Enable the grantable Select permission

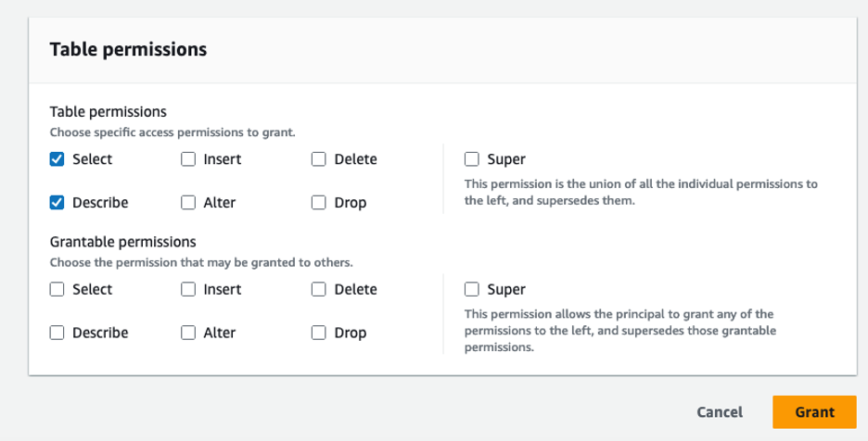[57, 289]
